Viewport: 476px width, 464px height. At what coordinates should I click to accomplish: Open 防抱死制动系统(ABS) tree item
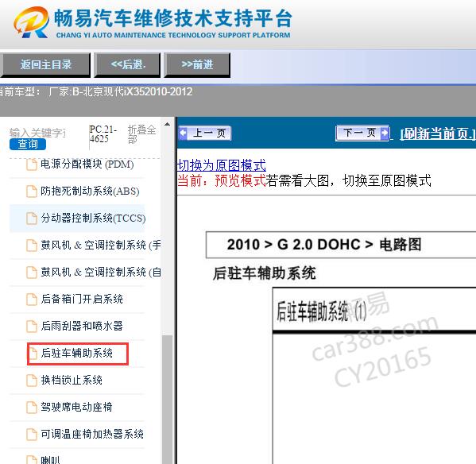90,191
